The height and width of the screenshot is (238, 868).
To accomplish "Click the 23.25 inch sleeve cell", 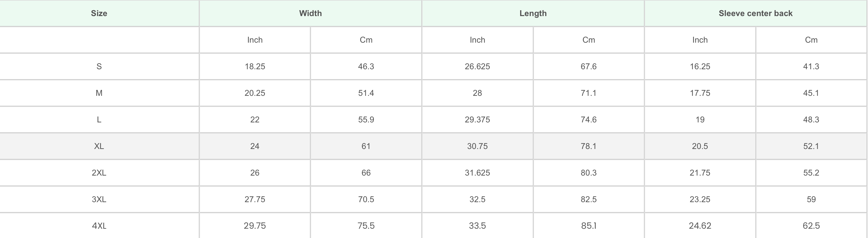I will pos(700,199).
